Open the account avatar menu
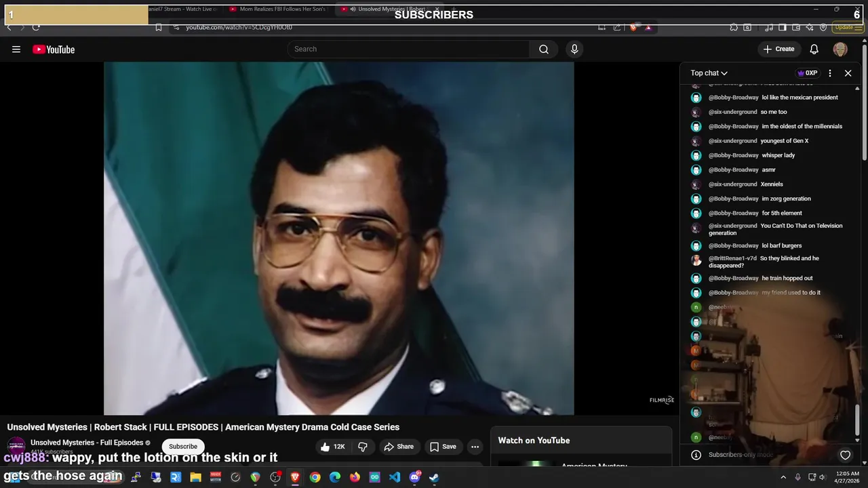868x488 pixels. [x=840, y=49]
